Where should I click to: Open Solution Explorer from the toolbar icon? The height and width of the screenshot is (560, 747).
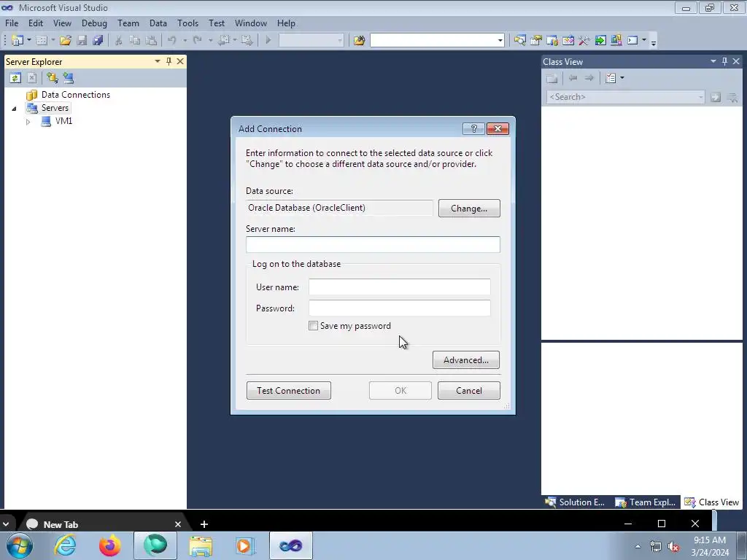(x=519, y=41)
